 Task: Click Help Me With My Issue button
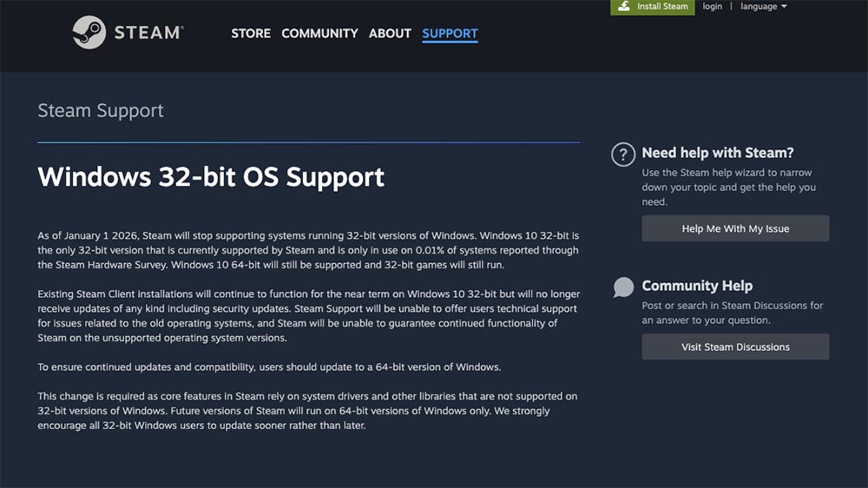point(735,228)
